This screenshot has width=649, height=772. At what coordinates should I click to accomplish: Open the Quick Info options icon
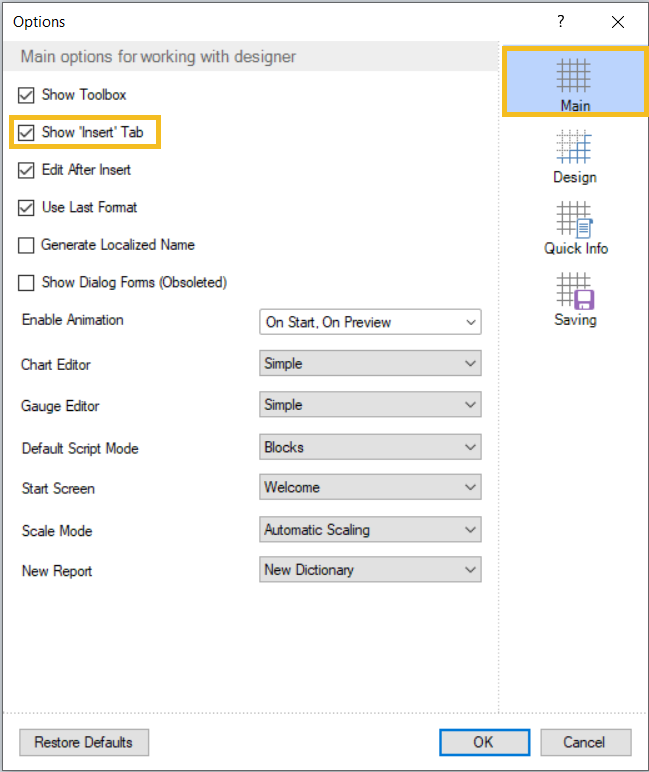(x=575, y=219)
